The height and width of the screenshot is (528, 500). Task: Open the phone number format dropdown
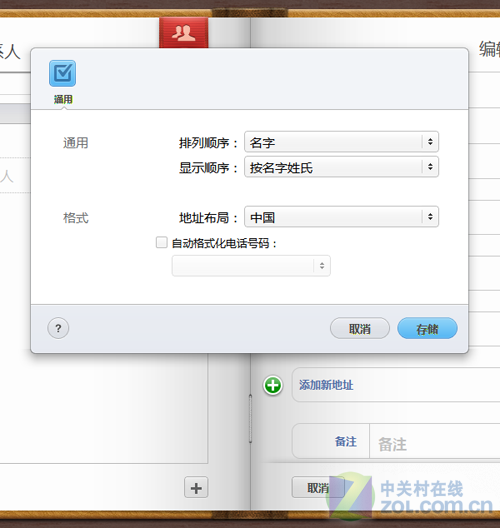(x=251, y=266)
